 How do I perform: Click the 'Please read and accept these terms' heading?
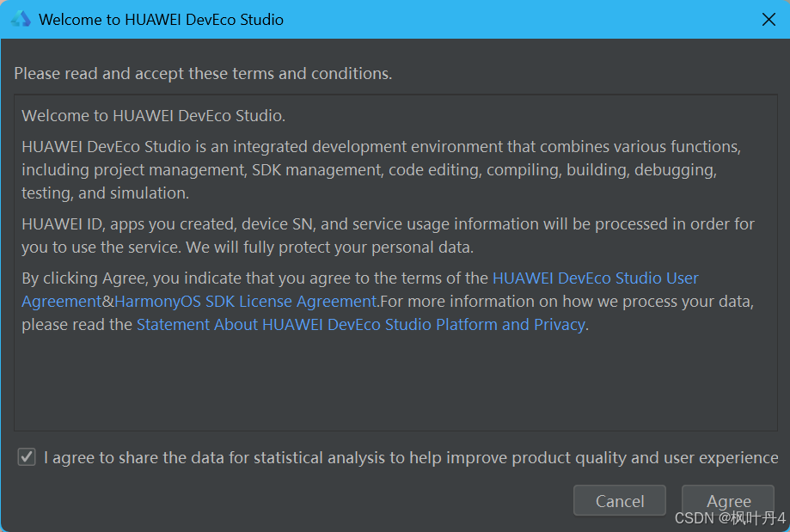(203, 74)
